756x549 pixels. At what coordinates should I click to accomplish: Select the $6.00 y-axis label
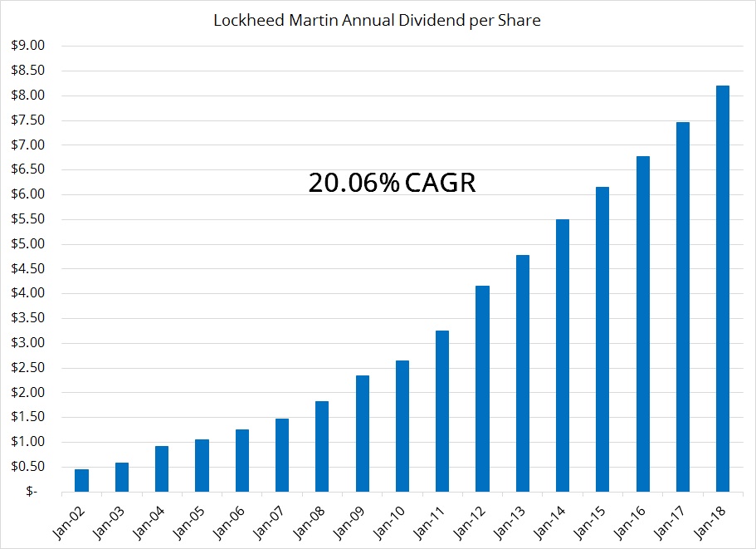[28, 194]
